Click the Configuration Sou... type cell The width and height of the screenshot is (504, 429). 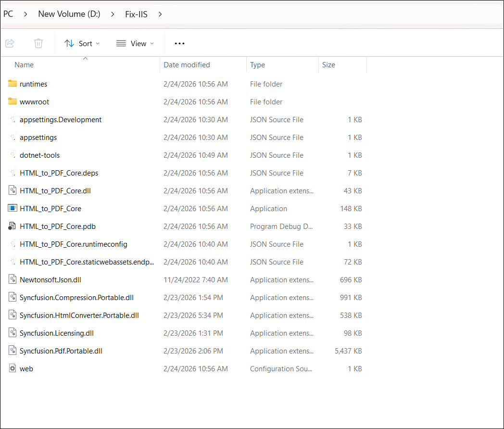pyautogui.click(x=281, y=368)
